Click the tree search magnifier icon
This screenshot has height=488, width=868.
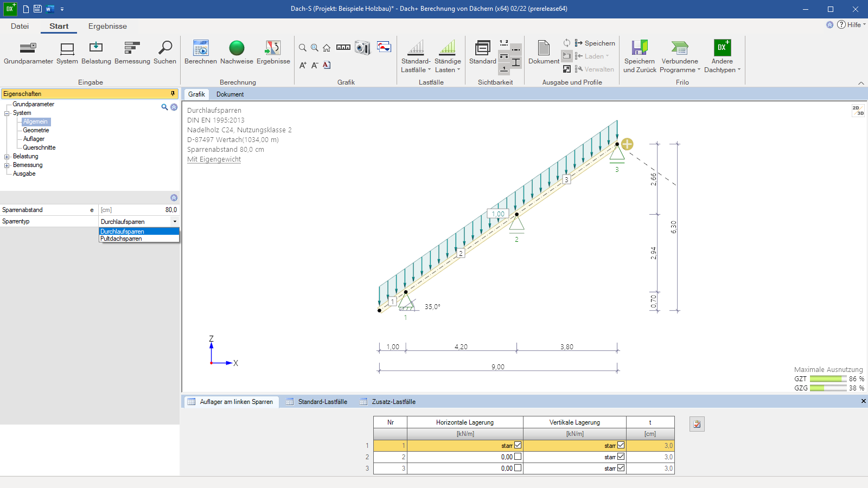(164, 107)
